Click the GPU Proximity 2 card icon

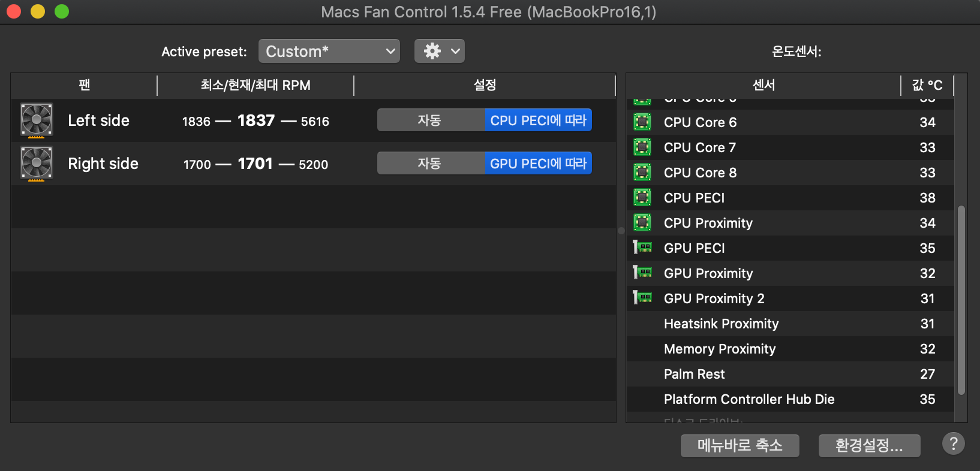click(x=642, y=298)
